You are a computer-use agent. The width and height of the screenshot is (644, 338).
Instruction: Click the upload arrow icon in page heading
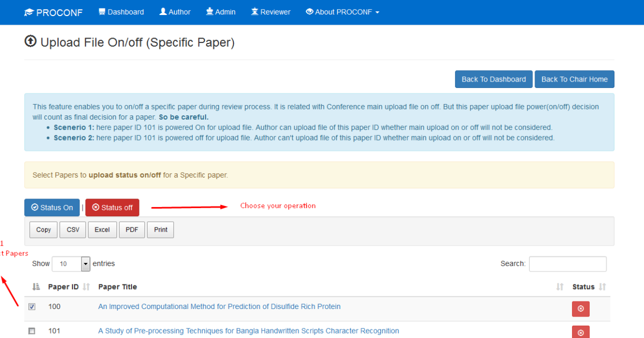31,41
